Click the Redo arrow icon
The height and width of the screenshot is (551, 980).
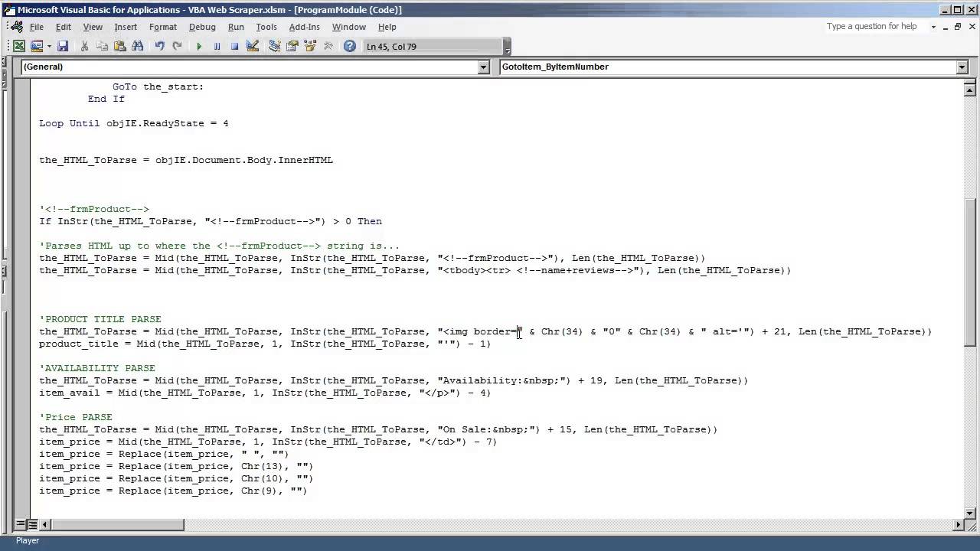(177, 46)
